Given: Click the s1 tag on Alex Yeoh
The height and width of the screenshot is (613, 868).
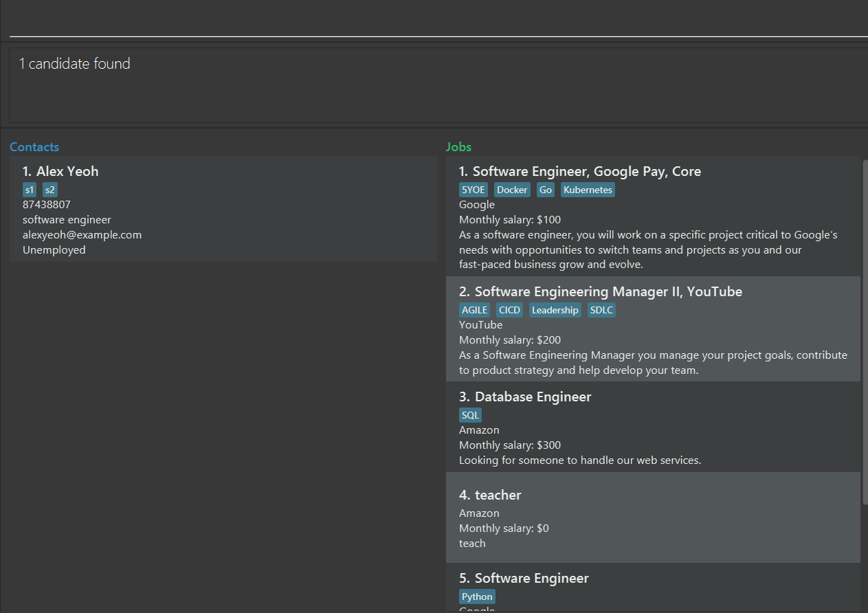Looking at the screenshot, I should coord(30,190).
